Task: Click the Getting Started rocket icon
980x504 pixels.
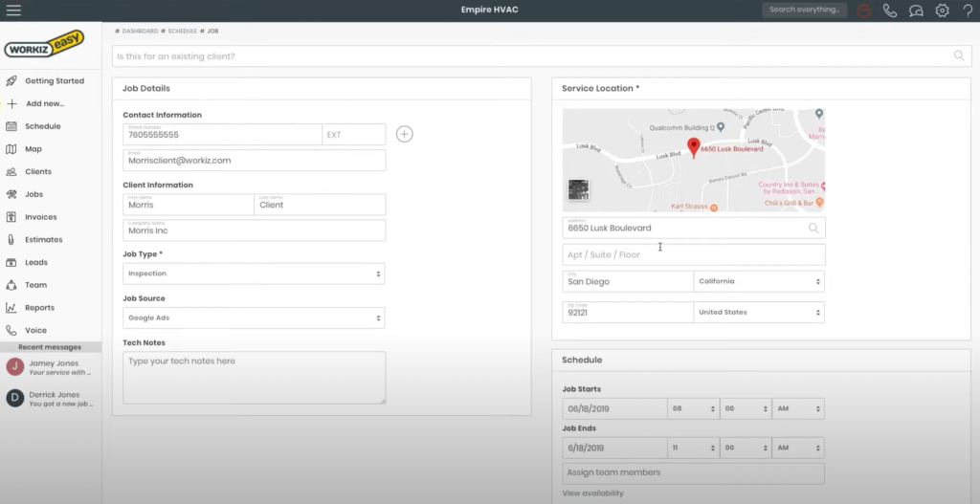Action: [x=11, y=80]
